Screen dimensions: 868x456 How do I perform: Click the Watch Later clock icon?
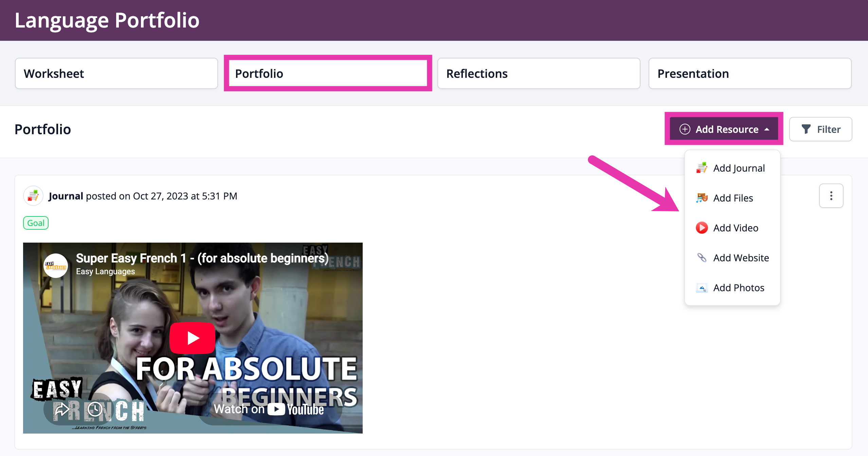pyautogui.click(x=95, y=409)
